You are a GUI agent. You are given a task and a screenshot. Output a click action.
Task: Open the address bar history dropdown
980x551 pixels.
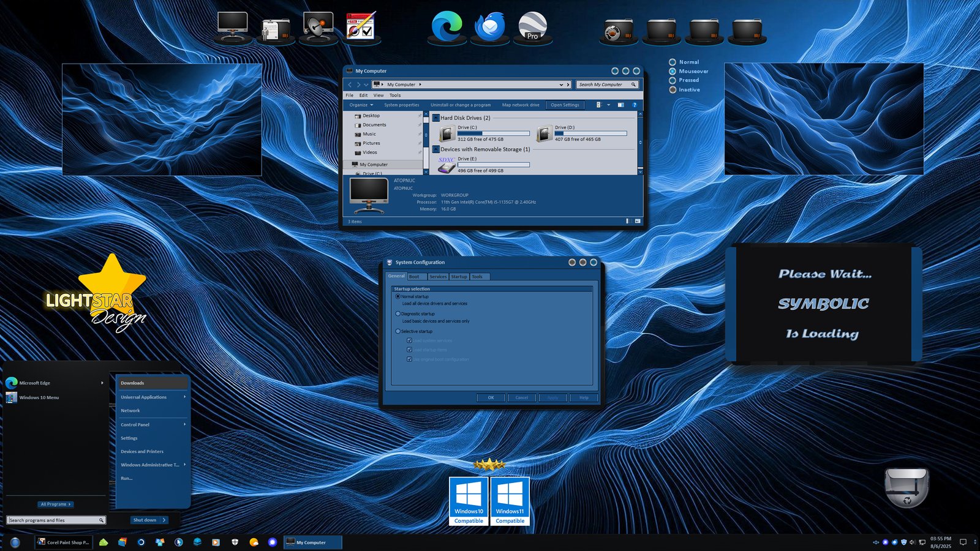[561, 84]
